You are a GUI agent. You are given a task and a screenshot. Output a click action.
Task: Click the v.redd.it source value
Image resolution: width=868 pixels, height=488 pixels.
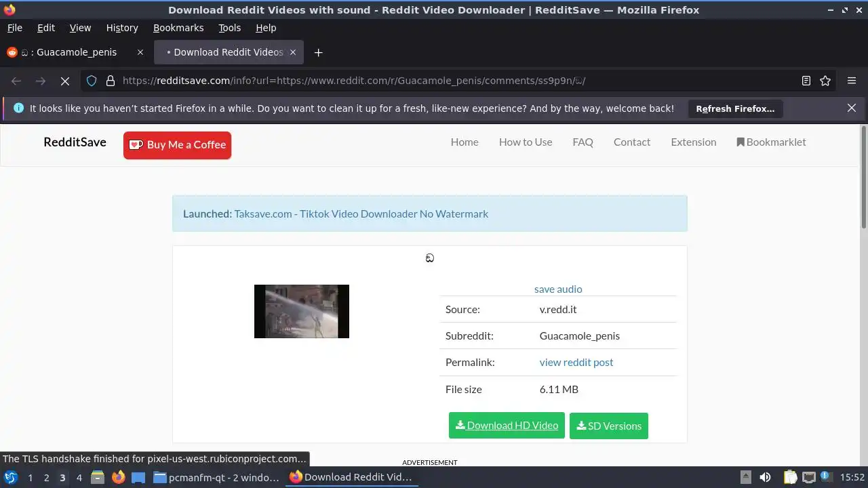point(558,309)
